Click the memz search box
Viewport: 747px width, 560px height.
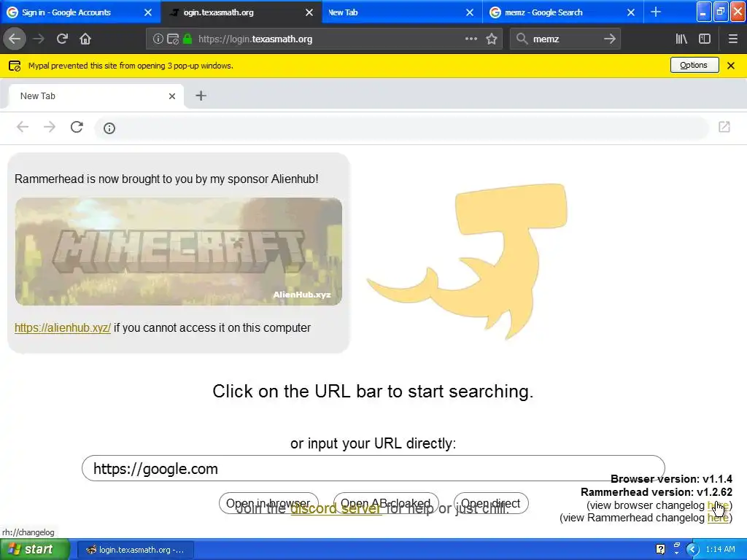coord(565,39)
